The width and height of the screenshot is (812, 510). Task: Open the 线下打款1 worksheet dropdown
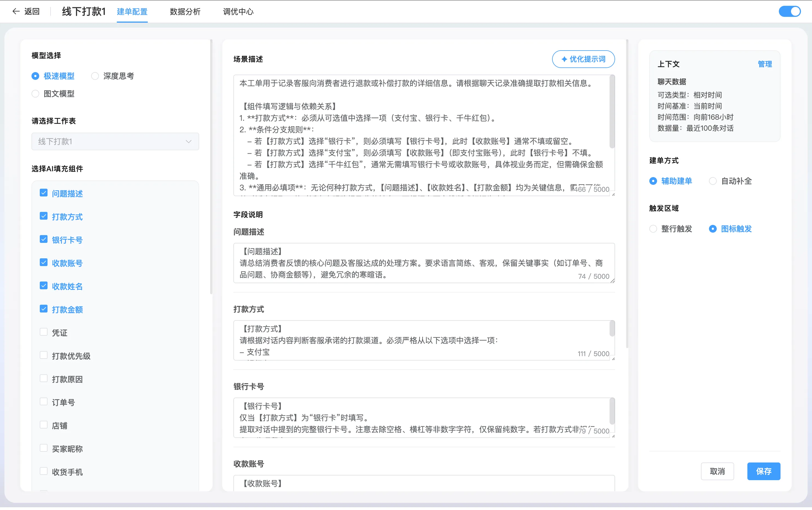(x=115, y=142)
